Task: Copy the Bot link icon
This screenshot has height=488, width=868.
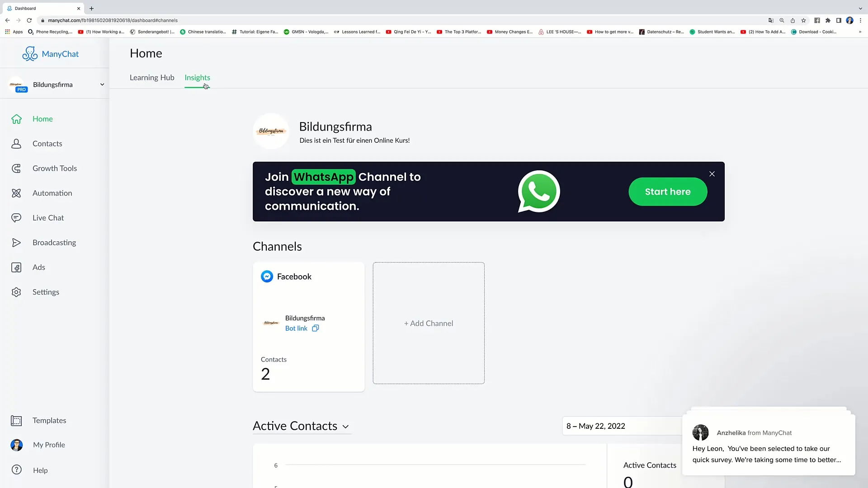Action: (316, 328)
